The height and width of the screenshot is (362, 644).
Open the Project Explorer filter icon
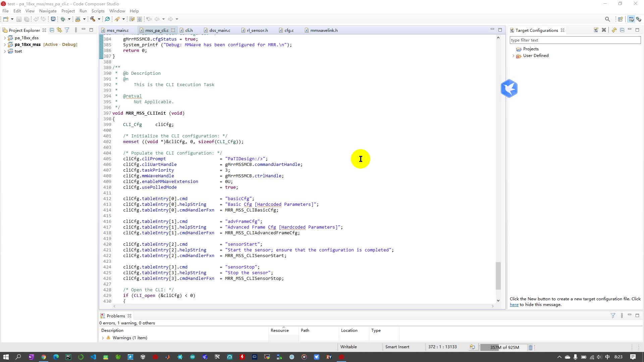coord(67,30)
